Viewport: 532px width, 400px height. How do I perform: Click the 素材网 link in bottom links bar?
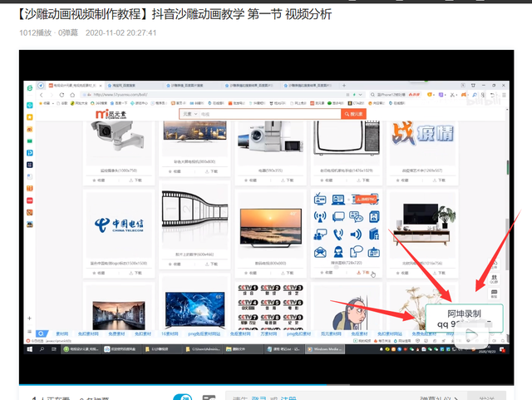click(x=62, y=334)
